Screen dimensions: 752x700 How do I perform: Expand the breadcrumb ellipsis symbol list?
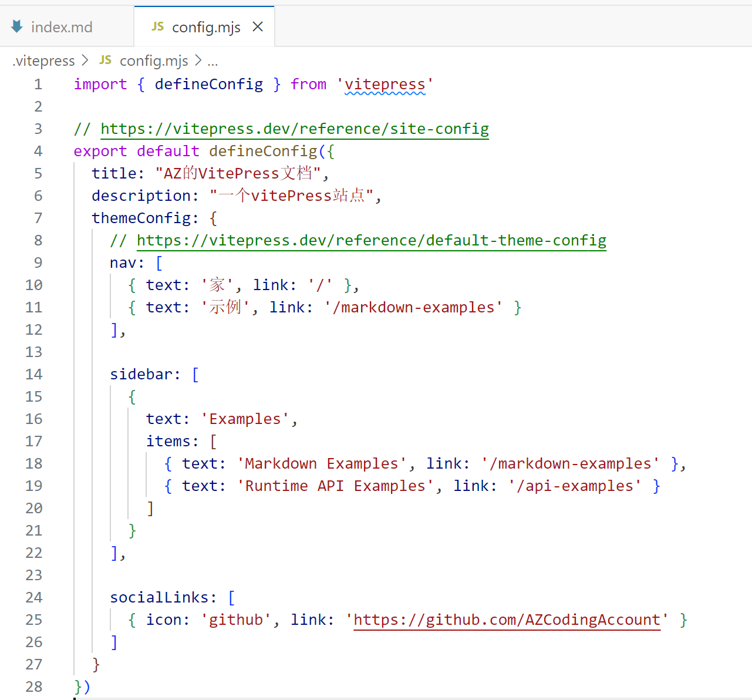[x=213, y=61]
